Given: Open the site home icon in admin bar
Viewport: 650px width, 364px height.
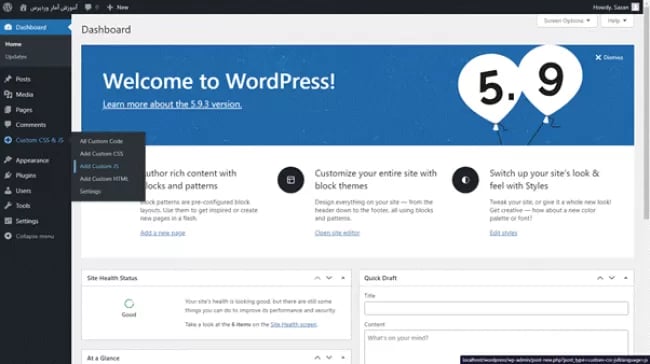Looking at the screenshot, I should click(x=23, y=7).
